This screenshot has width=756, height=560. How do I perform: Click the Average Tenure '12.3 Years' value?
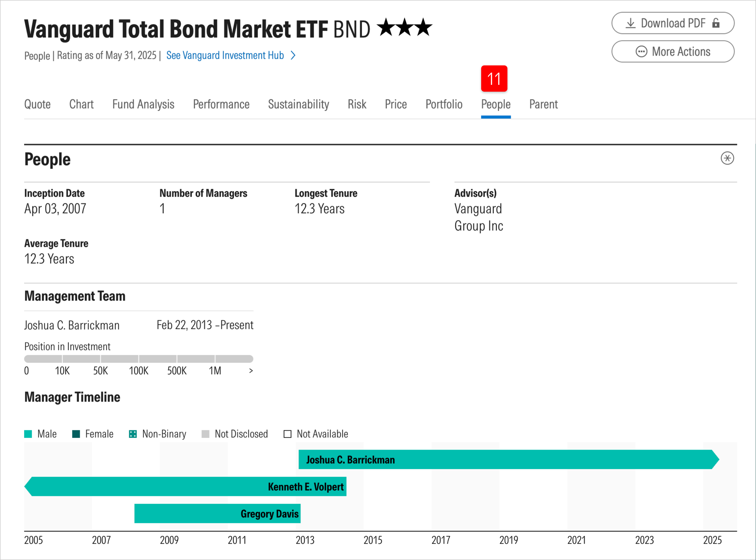[x=49, y=259]
